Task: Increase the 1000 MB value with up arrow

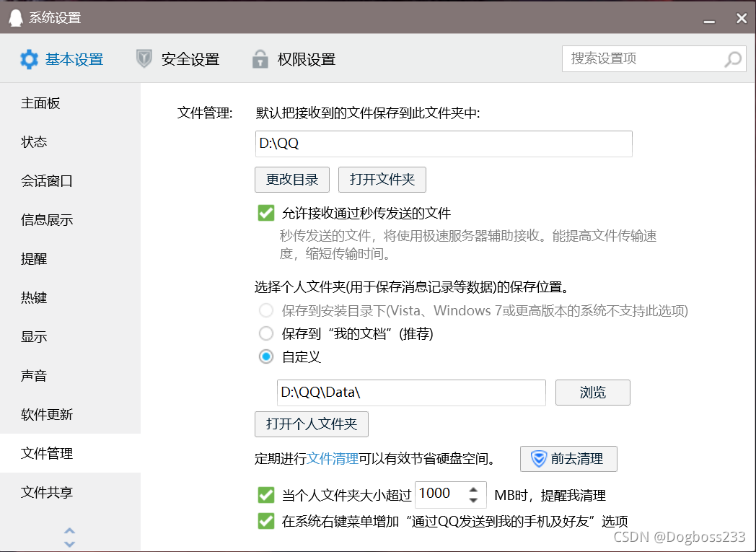Action: click(x=473, y=489)
